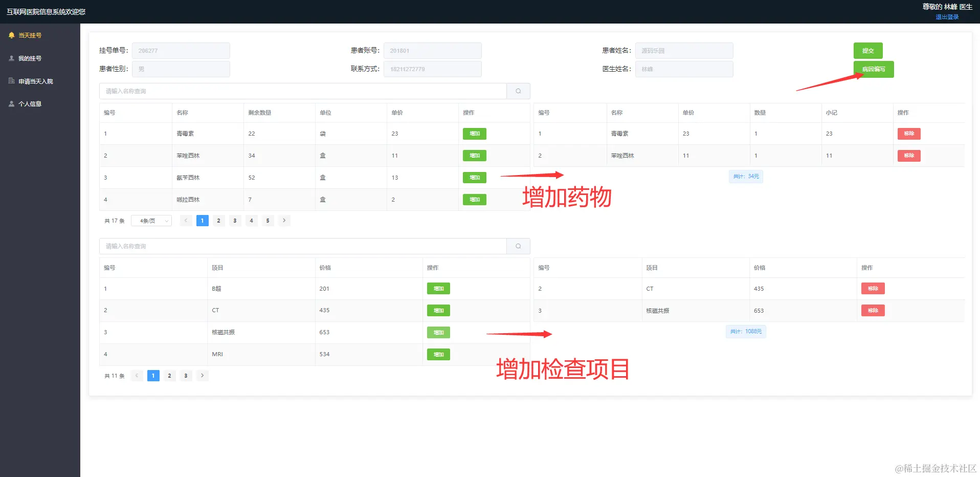Select page 1 of exam items list

click(153, 376)
